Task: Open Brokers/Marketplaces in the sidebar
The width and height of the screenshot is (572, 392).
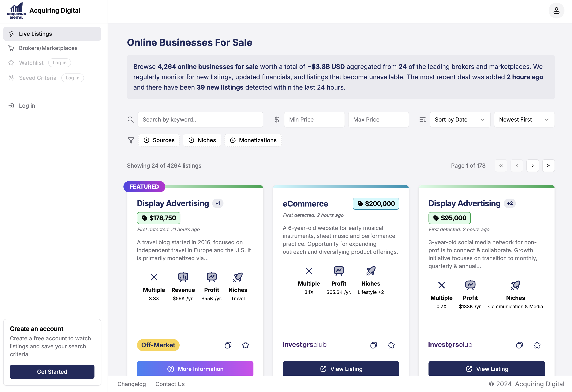Action: 48,48
